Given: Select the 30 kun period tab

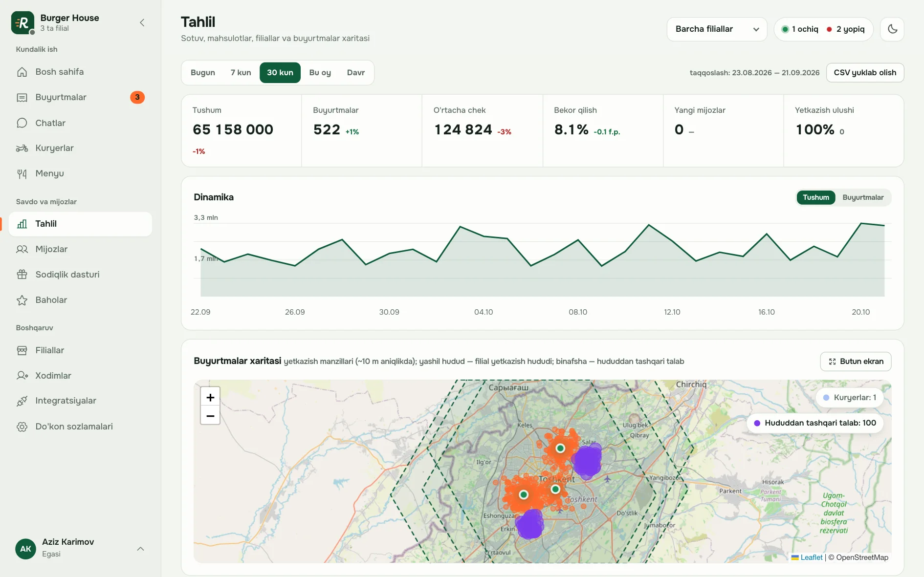Looking at the screenshot, I should 280,73.
